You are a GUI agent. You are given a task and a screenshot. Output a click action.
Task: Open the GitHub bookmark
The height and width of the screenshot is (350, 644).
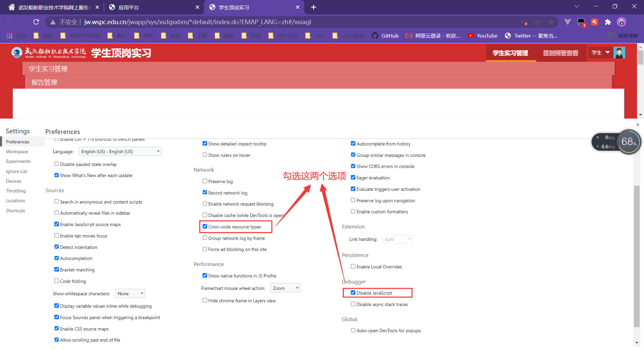pyautogui.click(x=385, y=36)
